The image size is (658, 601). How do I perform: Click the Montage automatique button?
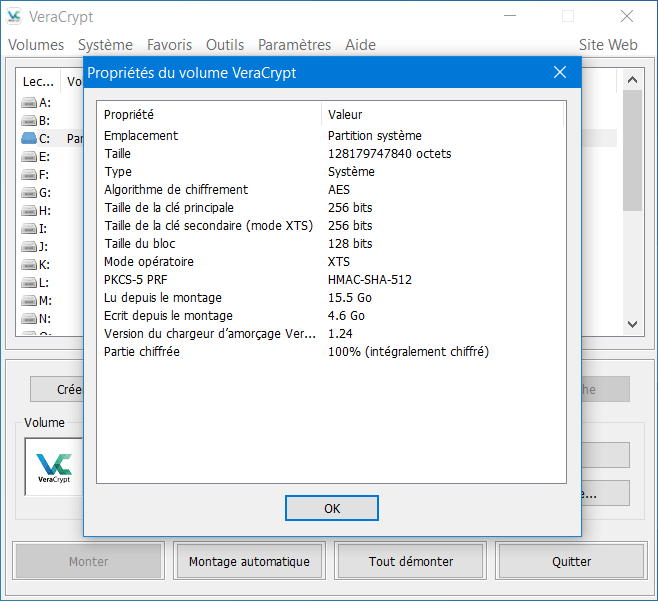(249, 561)
